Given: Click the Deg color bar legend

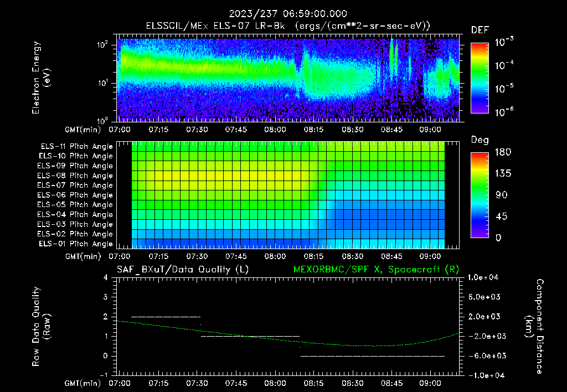Looking at the screenshot, I should coord(480,195).
